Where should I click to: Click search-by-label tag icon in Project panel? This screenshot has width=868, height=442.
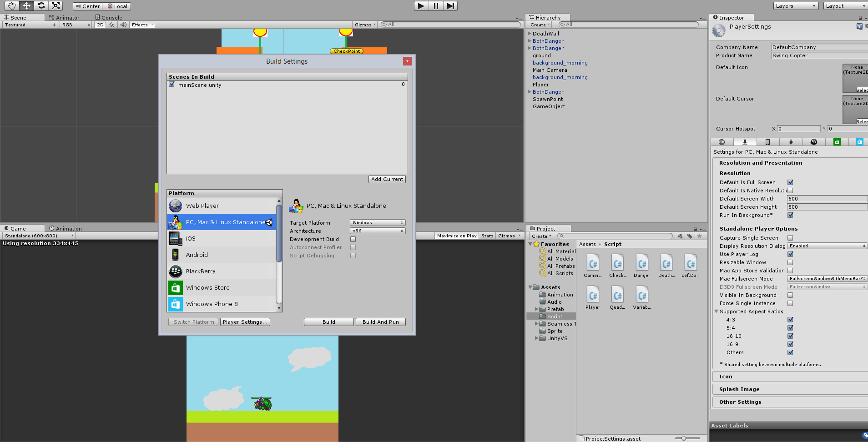(x=690, y=236)
